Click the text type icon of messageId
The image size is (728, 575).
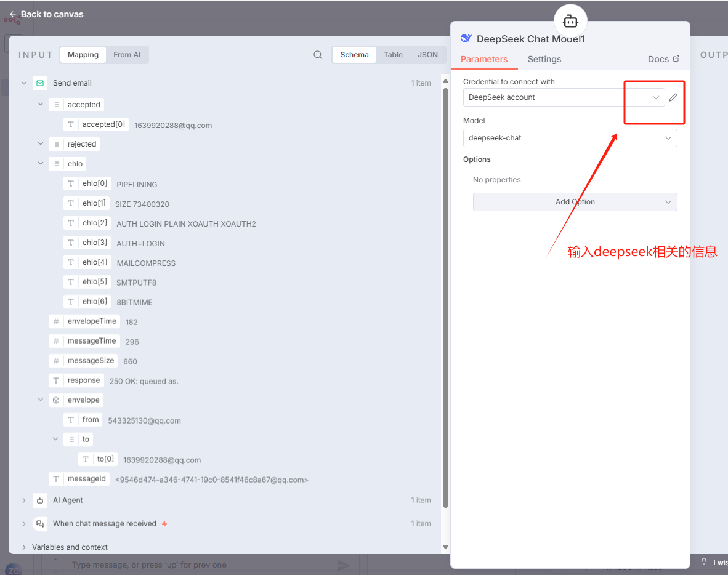click(x=55, y=478)
